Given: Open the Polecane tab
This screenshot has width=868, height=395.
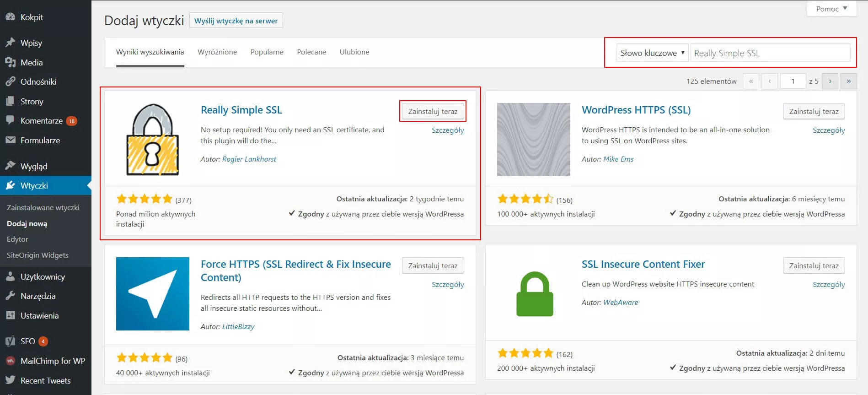Looking at the screenshot, I should tap(311, 52).
